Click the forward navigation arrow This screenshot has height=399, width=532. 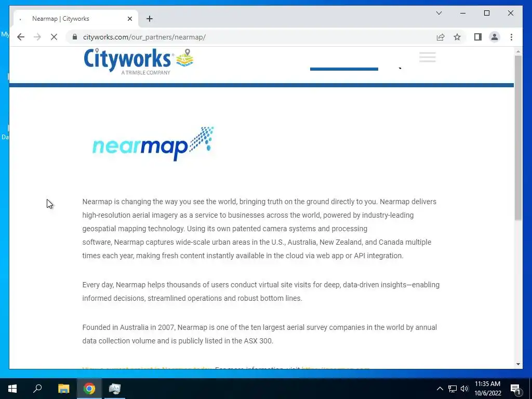point(37,37)
